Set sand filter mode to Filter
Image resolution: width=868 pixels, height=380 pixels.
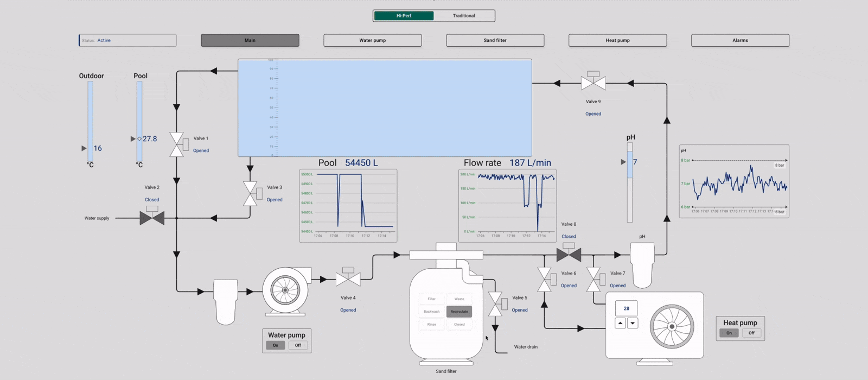[432, 299]
